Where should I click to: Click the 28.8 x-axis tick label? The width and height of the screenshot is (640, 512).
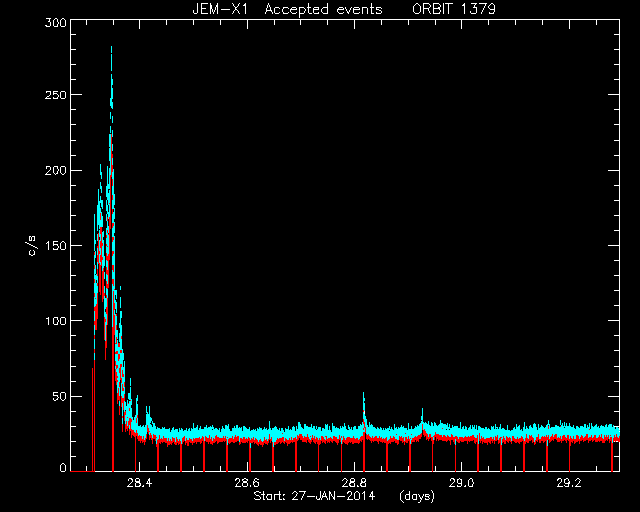(x=354, y=483)
